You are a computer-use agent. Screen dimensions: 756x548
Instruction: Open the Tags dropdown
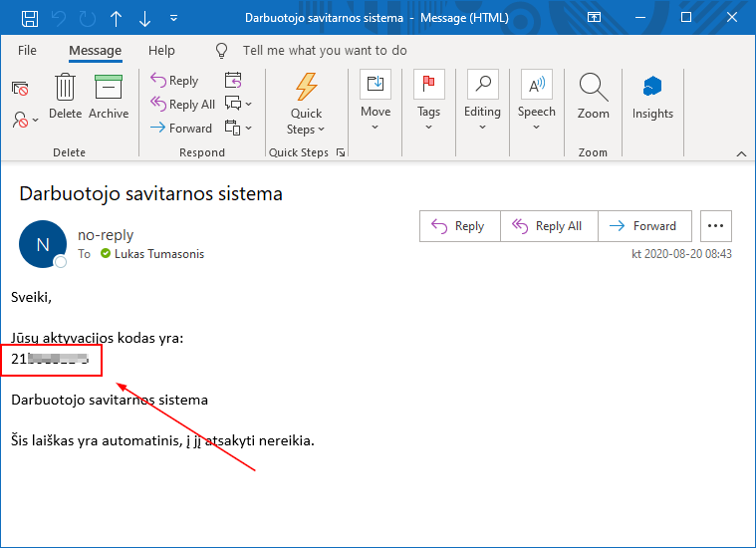428,98
